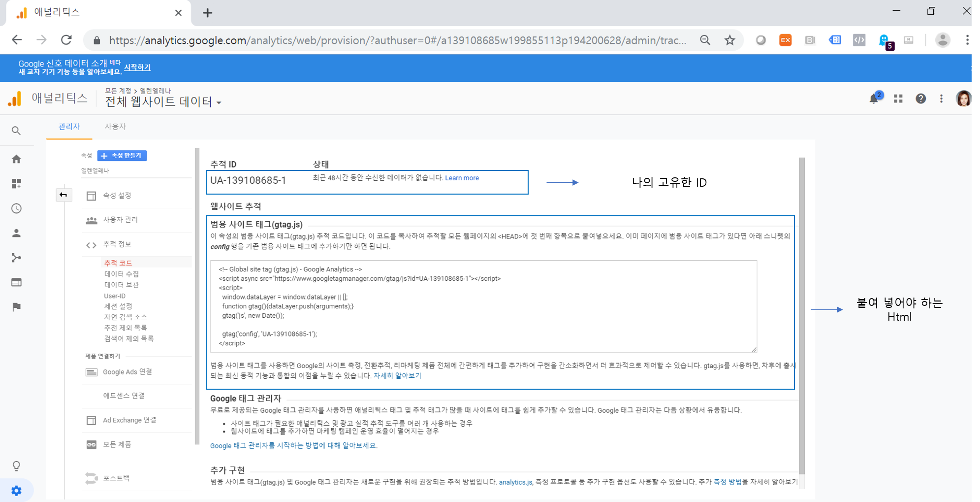Click Learn more link beside status

[462, 178]
